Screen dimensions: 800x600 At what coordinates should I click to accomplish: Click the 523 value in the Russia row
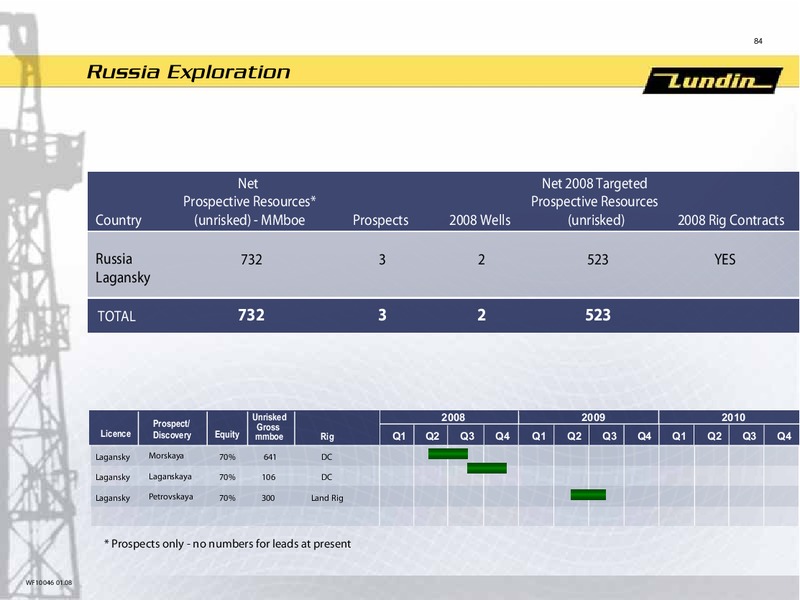pos(597,259)
